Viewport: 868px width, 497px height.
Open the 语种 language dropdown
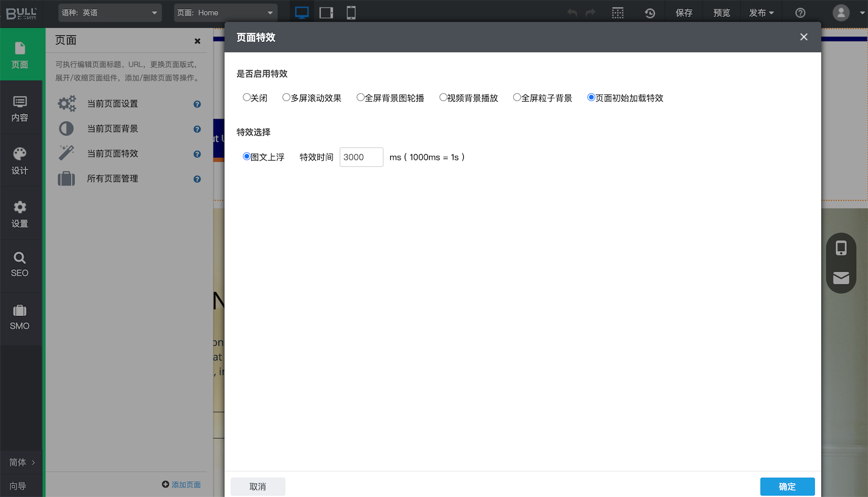pos(110,13)
